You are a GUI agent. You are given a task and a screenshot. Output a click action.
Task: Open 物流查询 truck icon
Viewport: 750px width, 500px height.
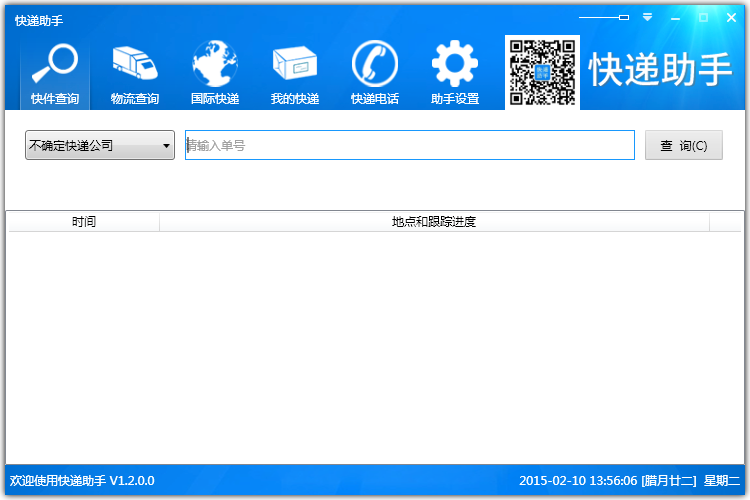135,75
